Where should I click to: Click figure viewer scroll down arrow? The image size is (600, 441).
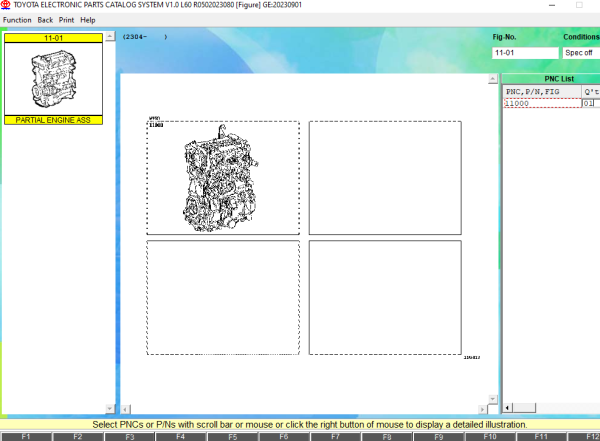tap(493, 399)
